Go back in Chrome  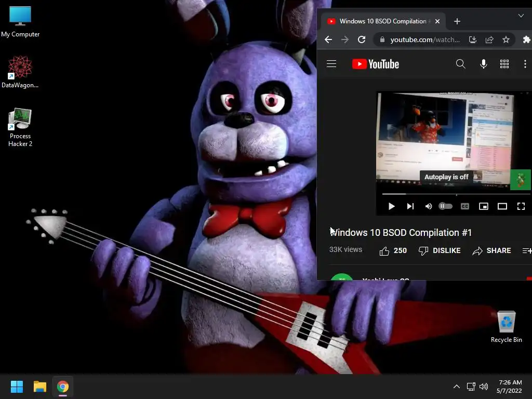(x=328, y=39)
